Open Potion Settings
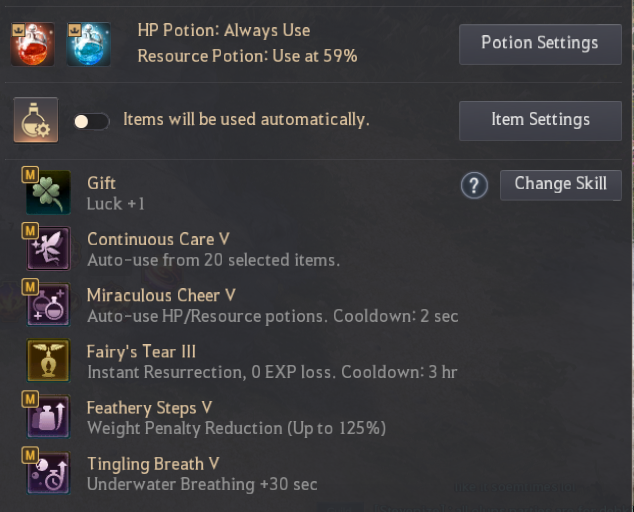Viewport: 634px width, 512px height. coord(540,44)
